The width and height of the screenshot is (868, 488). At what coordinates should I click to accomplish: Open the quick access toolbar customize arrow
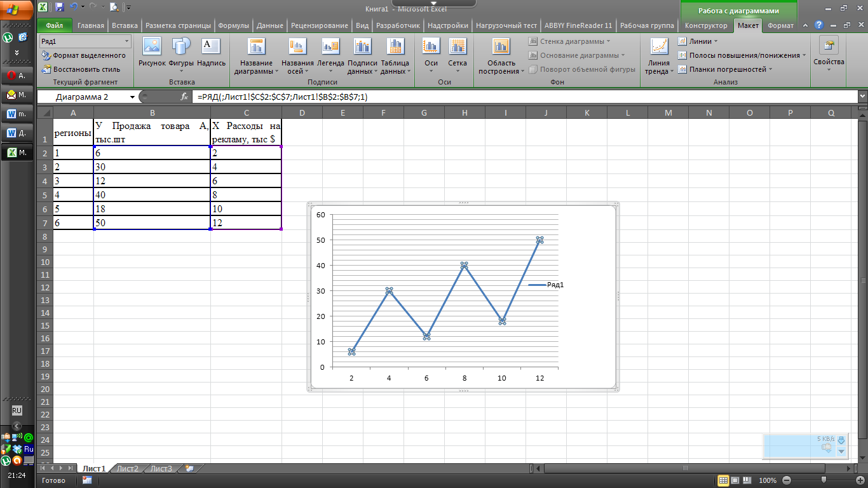128,8
